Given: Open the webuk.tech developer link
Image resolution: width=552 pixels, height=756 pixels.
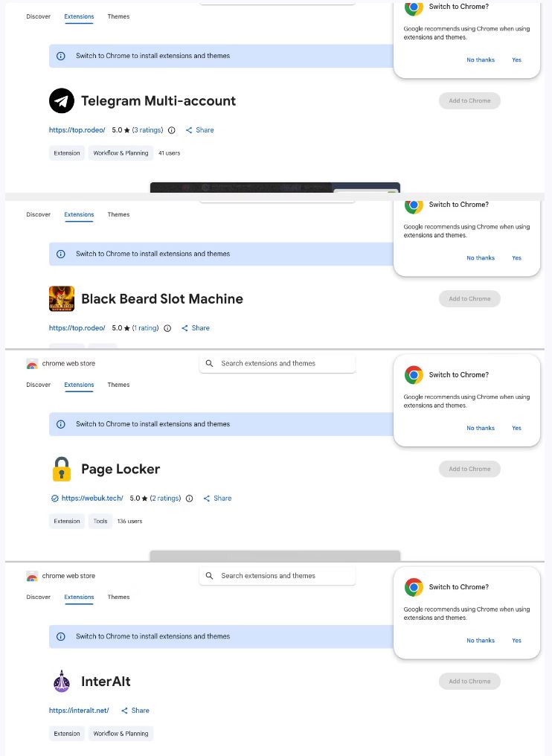Looking at the screenshot, I should point(92,499).
